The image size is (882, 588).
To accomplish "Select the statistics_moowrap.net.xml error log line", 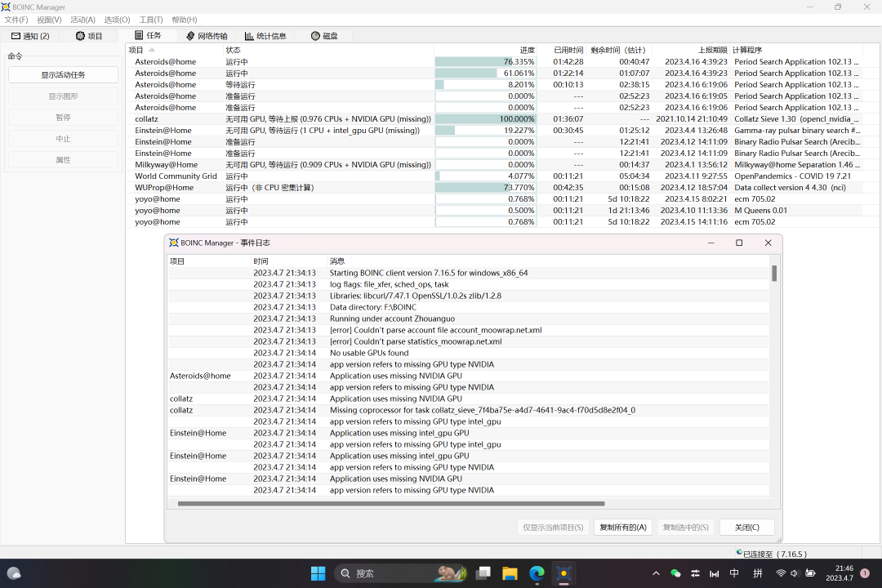I will [469, 341].
